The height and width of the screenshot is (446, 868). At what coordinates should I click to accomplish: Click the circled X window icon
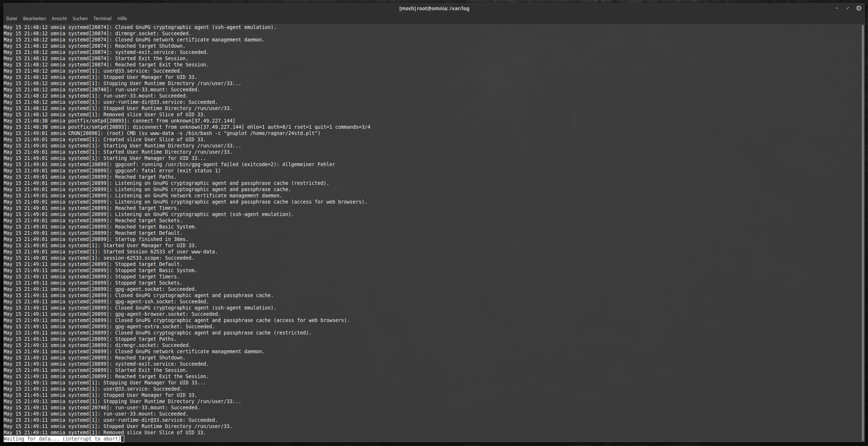tap(858, 8)
